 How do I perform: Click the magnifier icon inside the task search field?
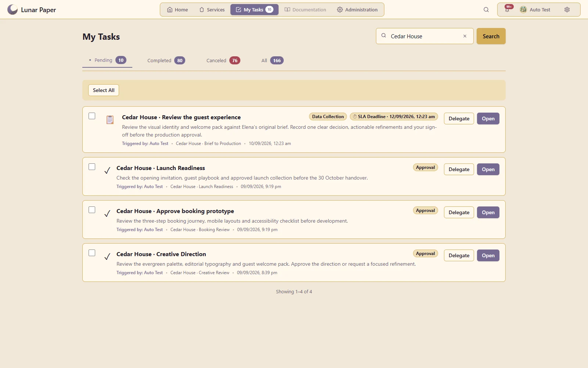pos(384,36)
